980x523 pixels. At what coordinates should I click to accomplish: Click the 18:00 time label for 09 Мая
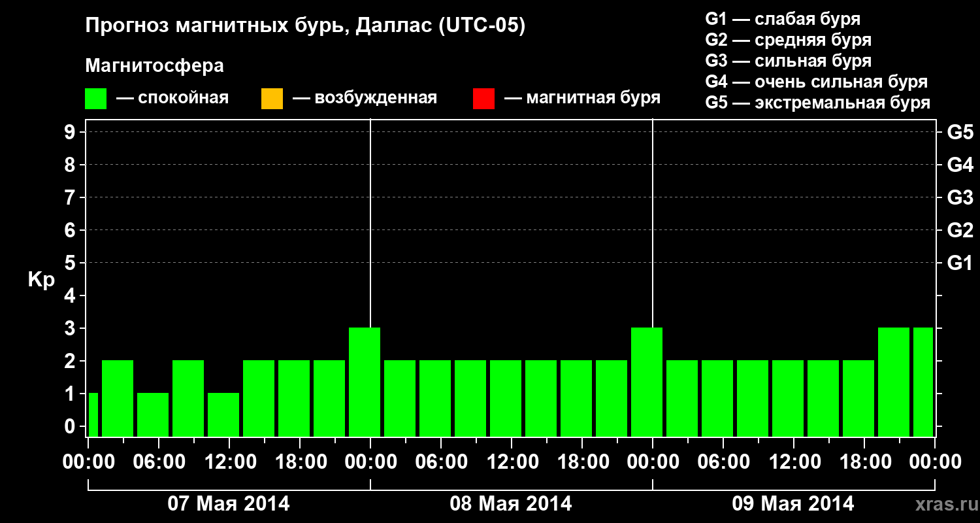click(x=864, y=462)
